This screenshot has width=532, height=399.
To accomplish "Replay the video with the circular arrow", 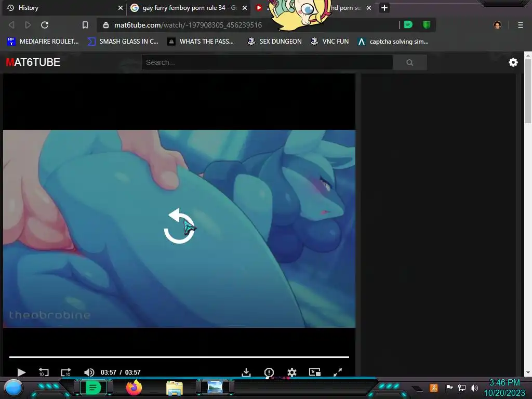I will point(179,227).
